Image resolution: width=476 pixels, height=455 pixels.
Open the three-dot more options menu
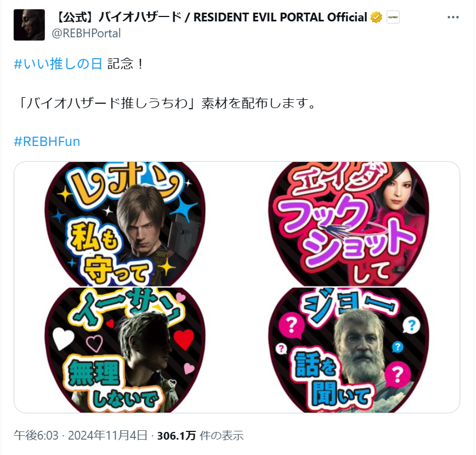click(x=452, y=18)
